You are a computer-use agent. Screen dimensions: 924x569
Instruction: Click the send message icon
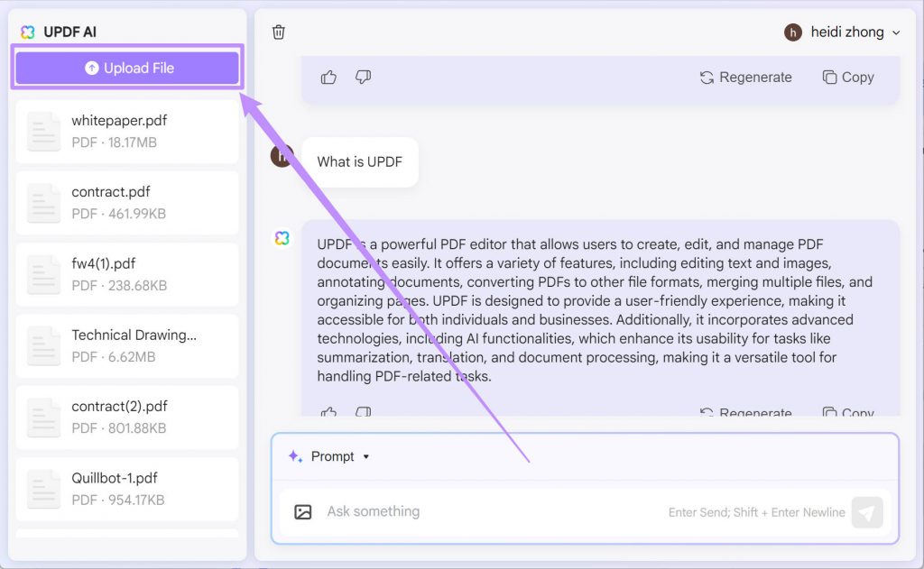866,511
